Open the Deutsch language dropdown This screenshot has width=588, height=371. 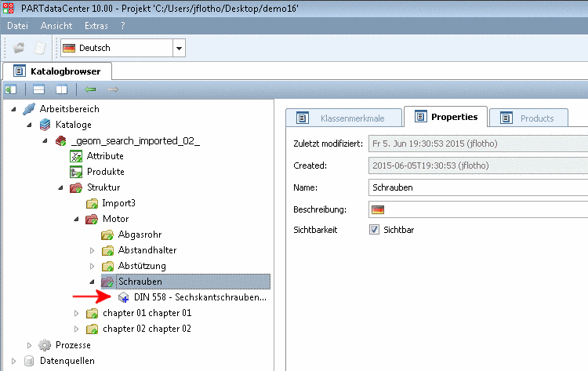coord(180,48)
